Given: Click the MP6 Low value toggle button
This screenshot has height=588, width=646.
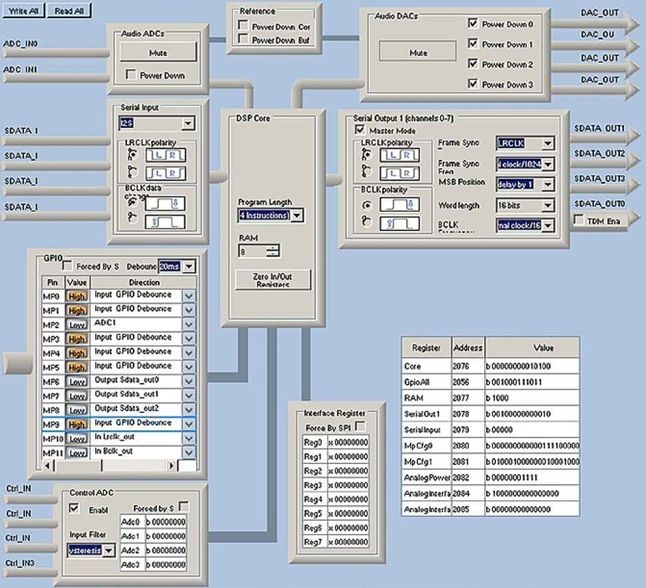Looking at the screenshot, I should pos(77,381).
